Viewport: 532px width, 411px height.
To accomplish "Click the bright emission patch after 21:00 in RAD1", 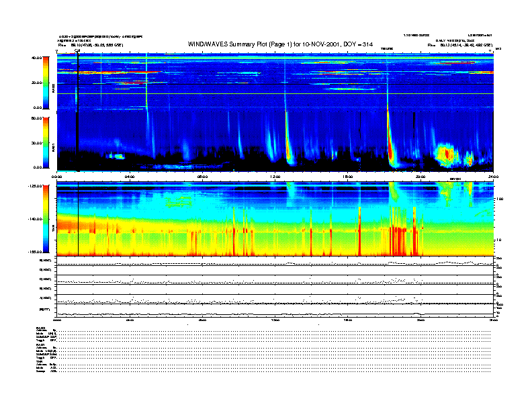I will pos(446,155).
